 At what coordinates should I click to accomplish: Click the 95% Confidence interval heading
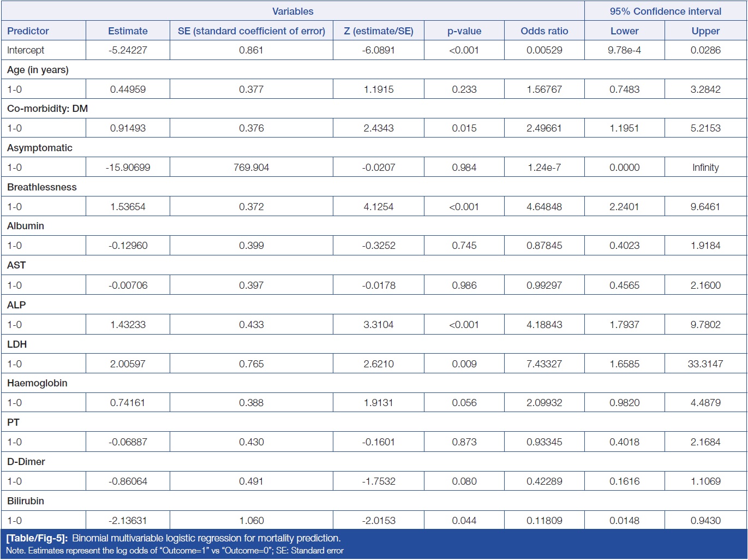(x=665, y=11)
